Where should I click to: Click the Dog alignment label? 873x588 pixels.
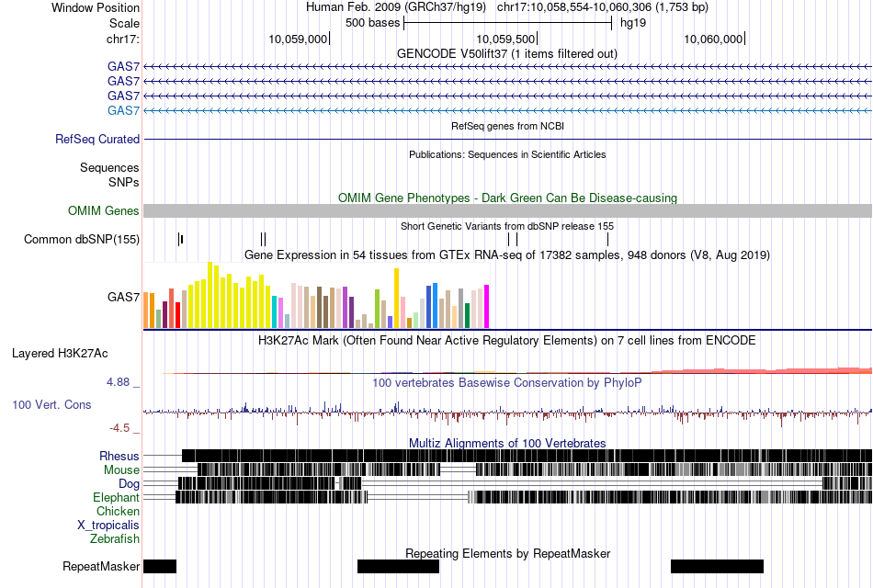tap(129, 484)
